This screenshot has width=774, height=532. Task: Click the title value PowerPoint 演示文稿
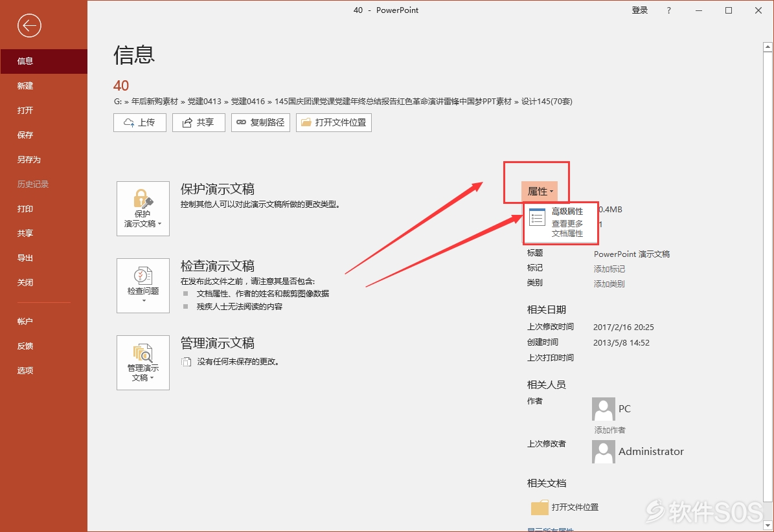point(632,254)
